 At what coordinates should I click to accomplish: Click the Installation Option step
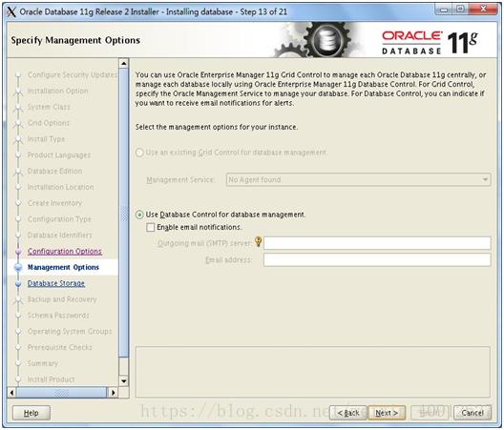58,91
